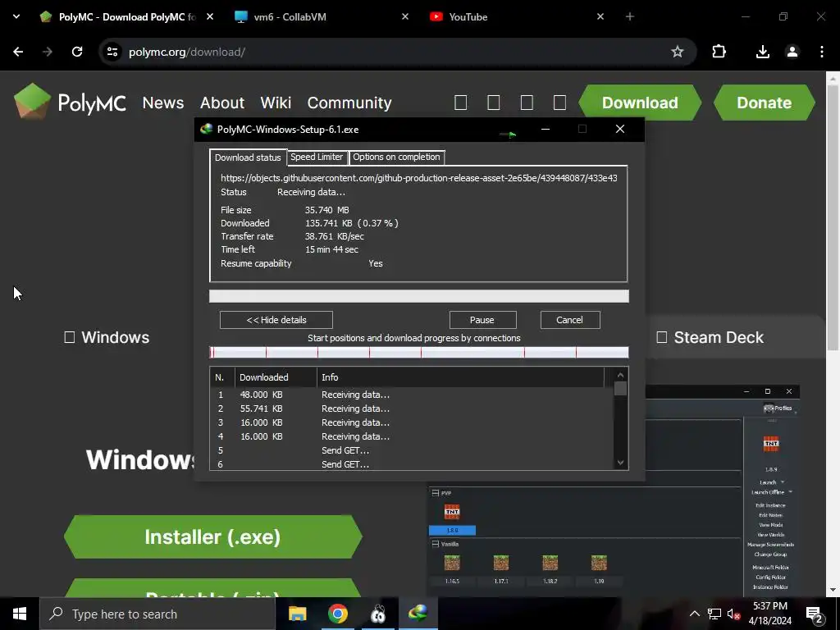The height and width of the screenshot is (630, 840).
Task: Open the News page link
Action: tap(163, 103)
